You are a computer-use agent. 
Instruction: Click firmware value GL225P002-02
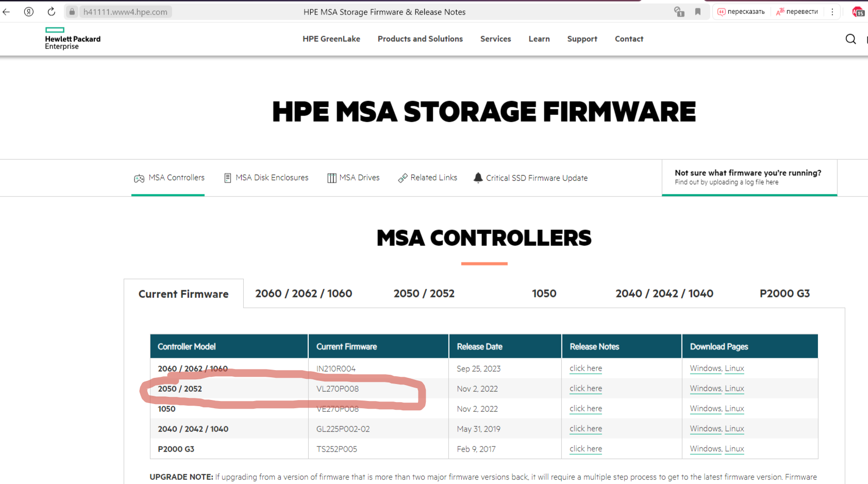[x=343, y=429]
